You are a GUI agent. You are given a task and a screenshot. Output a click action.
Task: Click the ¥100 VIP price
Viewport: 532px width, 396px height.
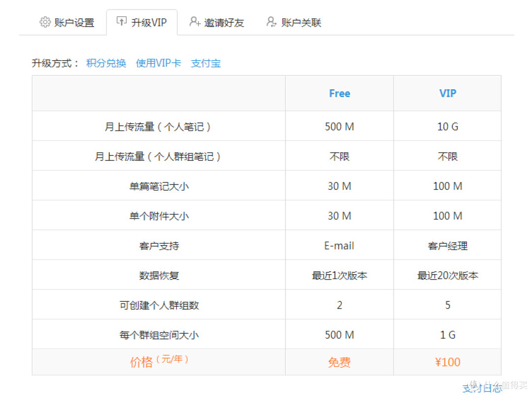pyautogui.click(x=448, y=362)
